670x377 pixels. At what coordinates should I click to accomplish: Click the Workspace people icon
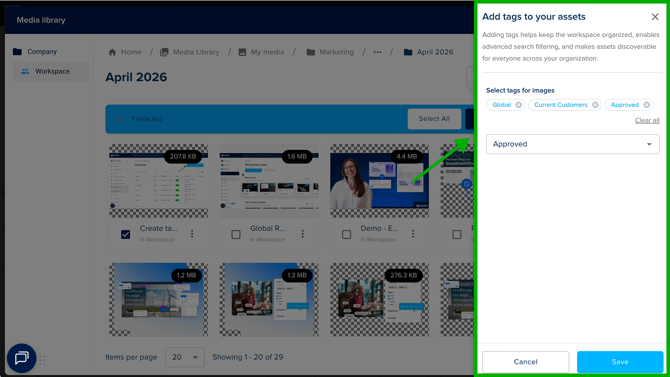pyautogui.click(x=25, y=71)
